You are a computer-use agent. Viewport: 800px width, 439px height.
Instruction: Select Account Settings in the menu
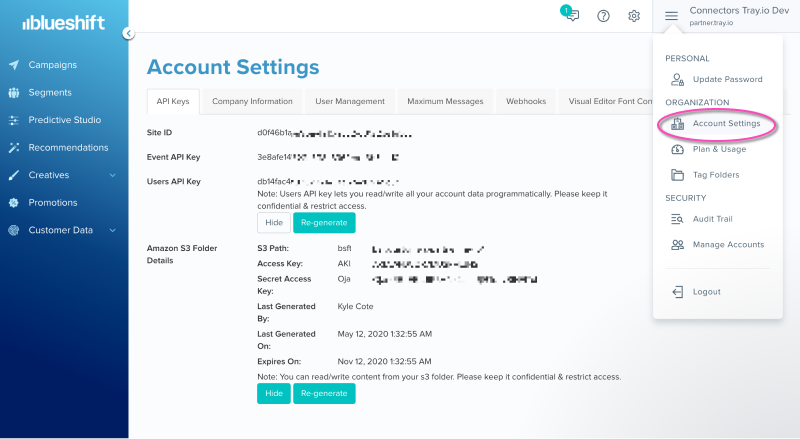(726, 124)
